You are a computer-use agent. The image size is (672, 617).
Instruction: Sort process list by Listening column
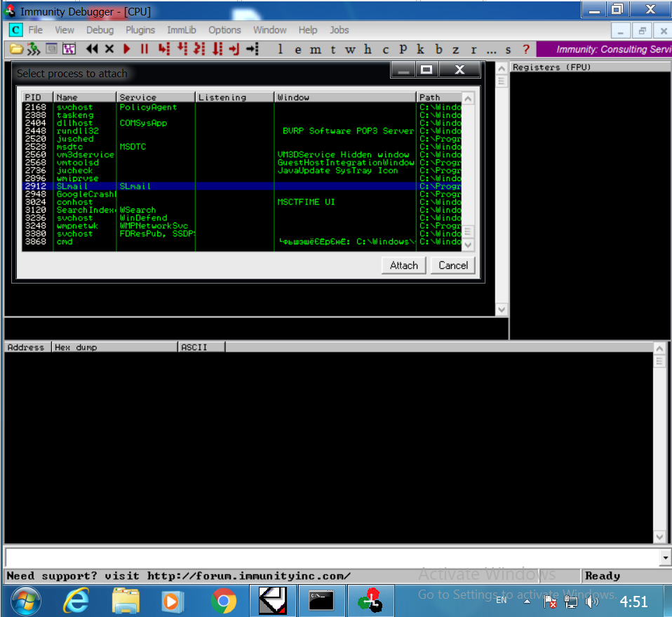pyautogui.click(x=235, y=98)
